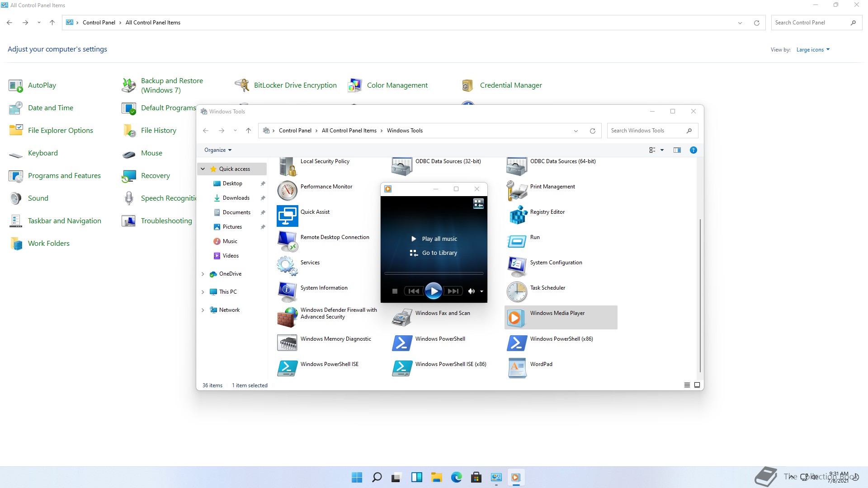Open System Information
The height and width of the screenshot is (488, 868).
click(313, 292)
